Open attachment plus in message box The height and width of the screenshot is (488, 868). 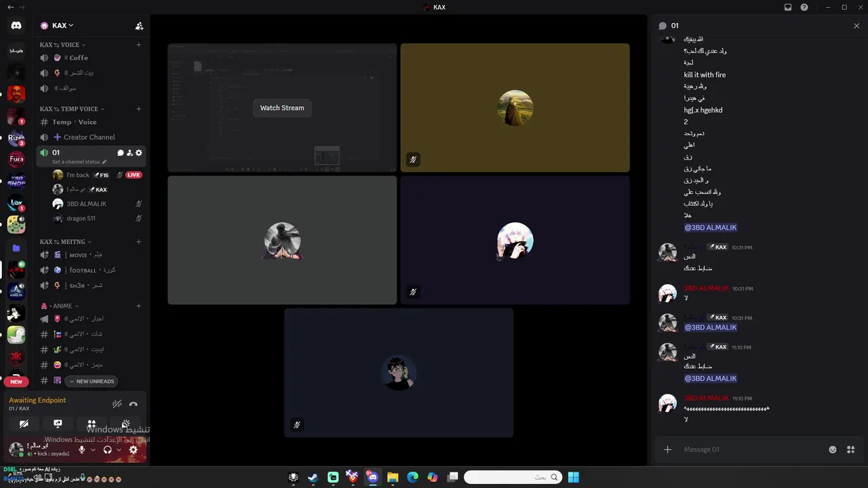coord(668,449)
